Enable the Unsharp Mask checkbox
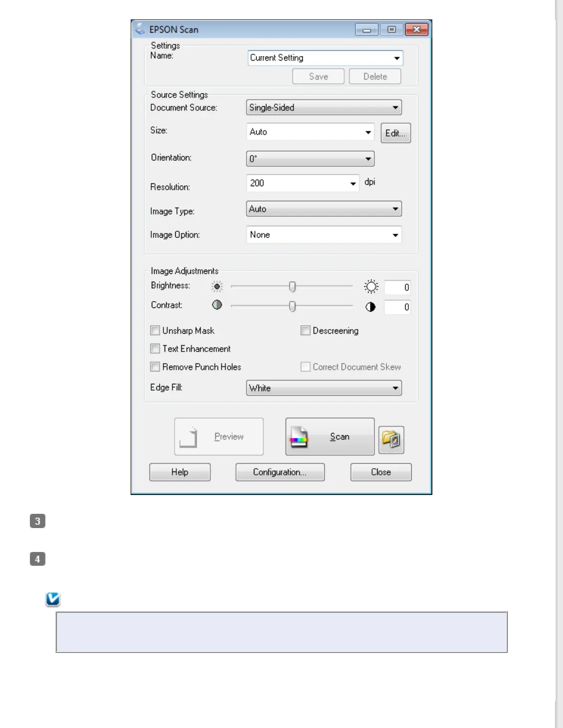This screenshot has height=728, width=563. [155, 330]
